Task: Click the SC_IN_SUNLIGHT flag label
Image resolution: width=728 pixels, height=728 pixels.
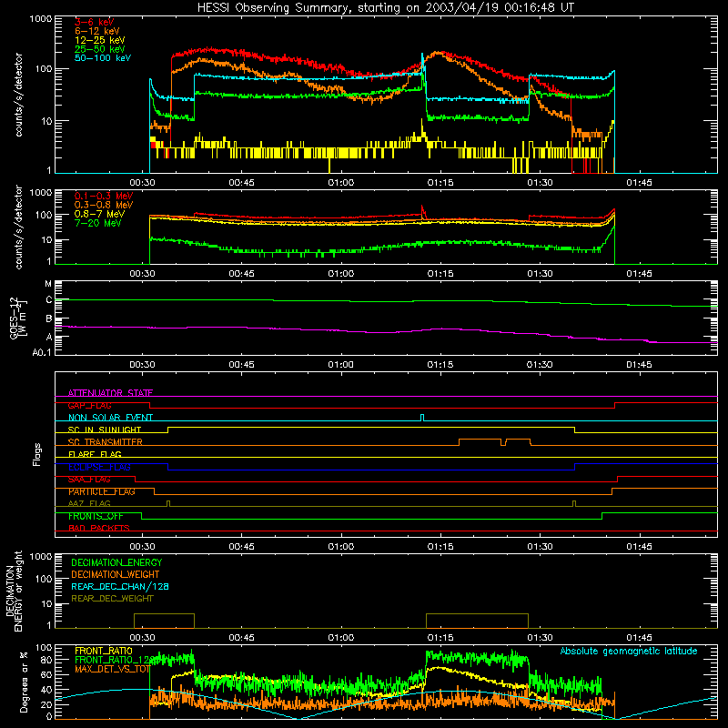Action: click(105, 430)
